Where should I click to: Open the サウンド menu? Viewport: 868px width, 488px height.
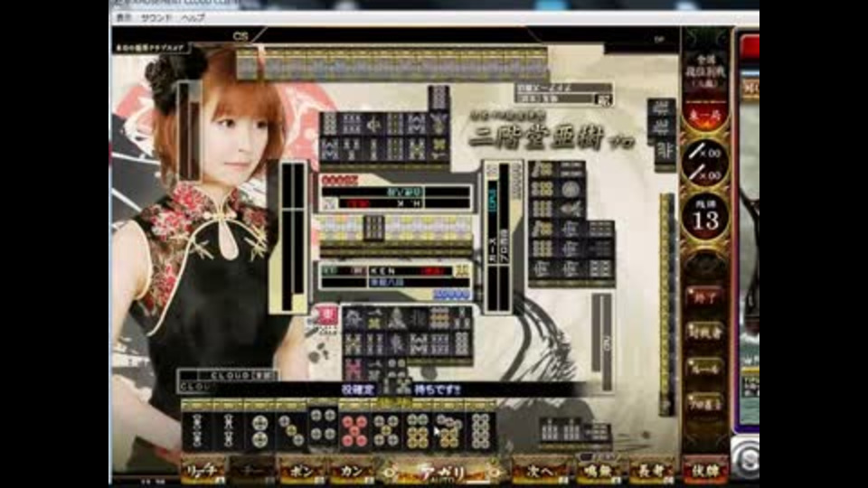tap(156, 18)
